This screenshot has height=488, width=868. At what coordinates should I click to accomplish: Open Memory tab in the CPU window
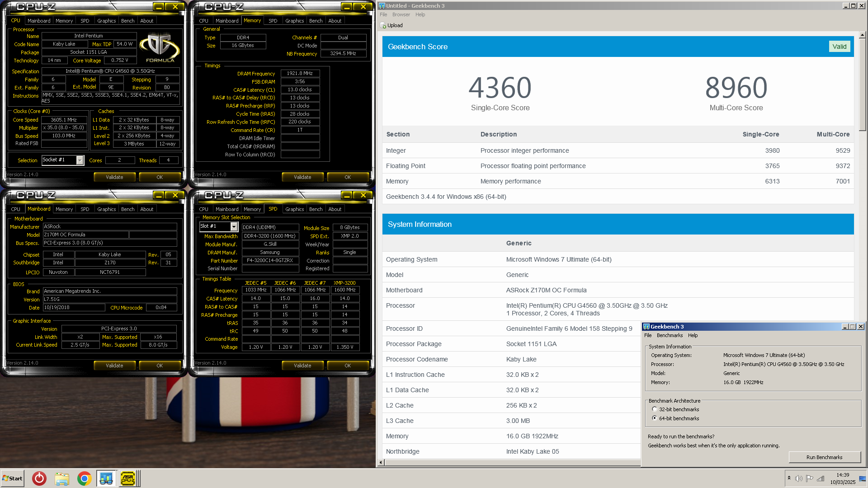coord(64,21)
